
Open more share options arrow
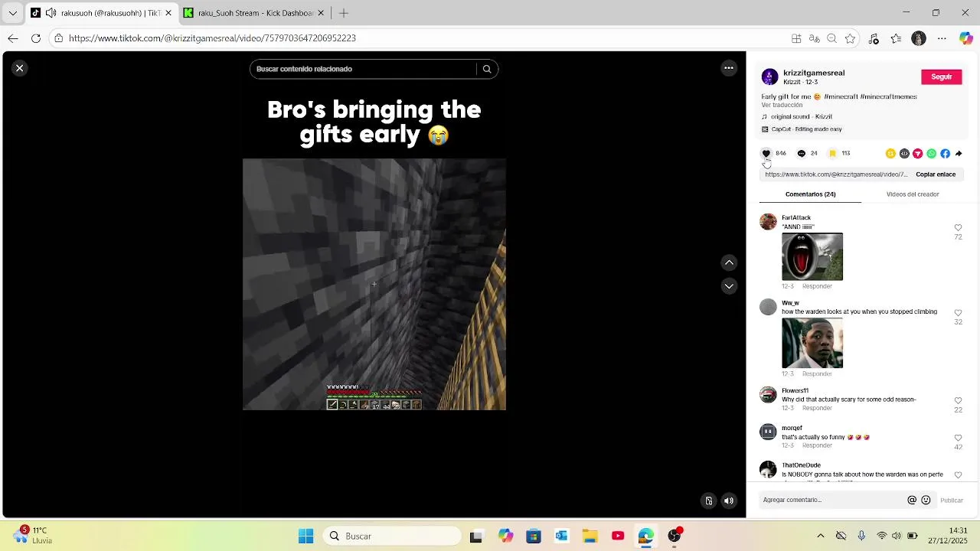click(959, 153)
